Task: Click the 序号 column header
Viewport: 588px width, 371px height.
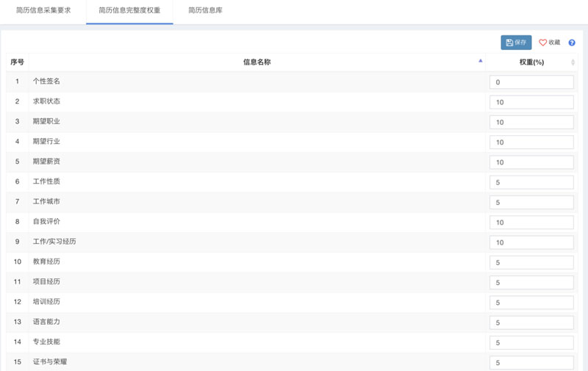Action: pyautogui.click(x=17, y=62)
